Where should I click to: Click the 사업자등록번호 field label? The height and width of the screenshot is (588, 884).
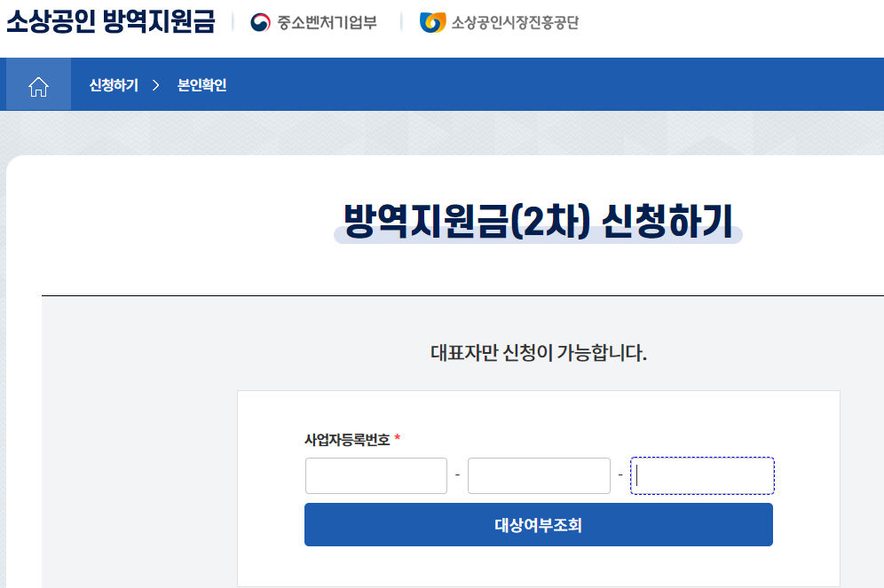[347, 440]
